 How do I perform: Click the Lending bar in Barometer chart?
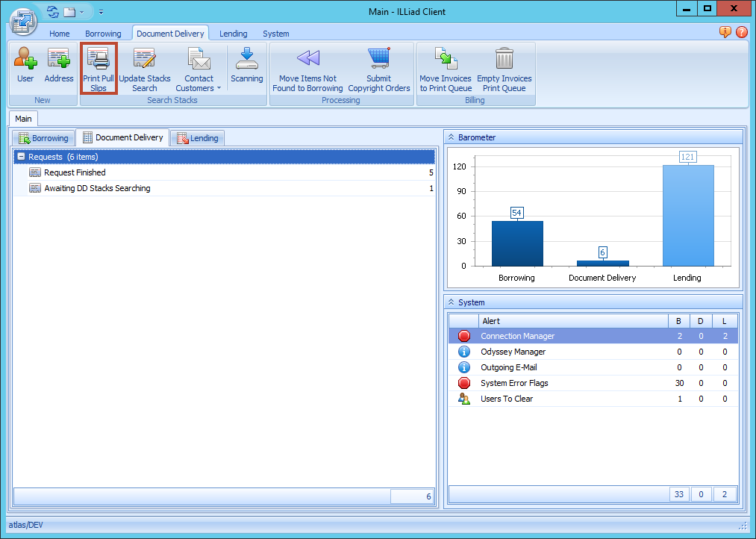pyautogui.click(x=687, y=215)
